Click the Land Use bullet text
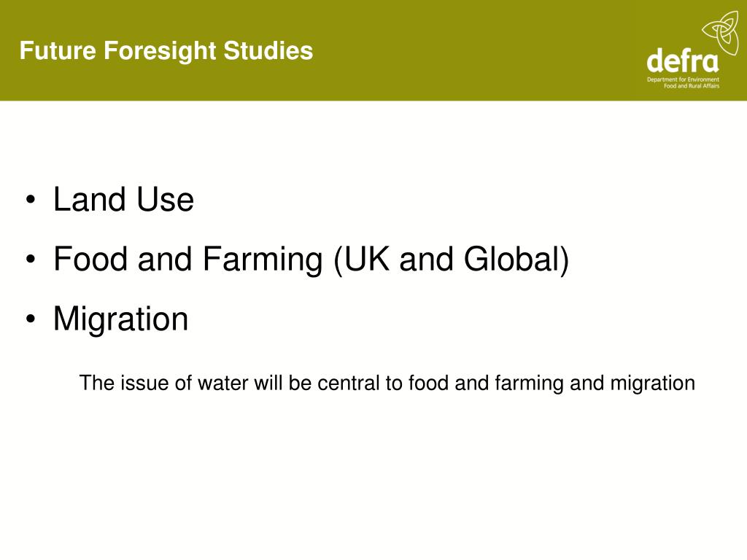 pyautogui.click(x=123, y=199)
